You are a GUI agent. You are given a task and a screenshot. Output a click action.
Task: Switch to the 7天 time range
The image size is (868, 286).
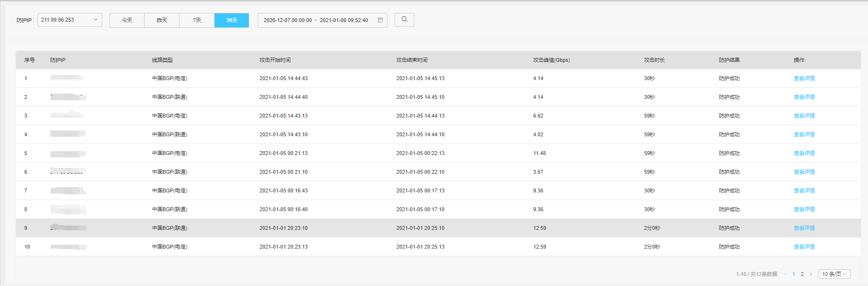(x=197, y=20)
